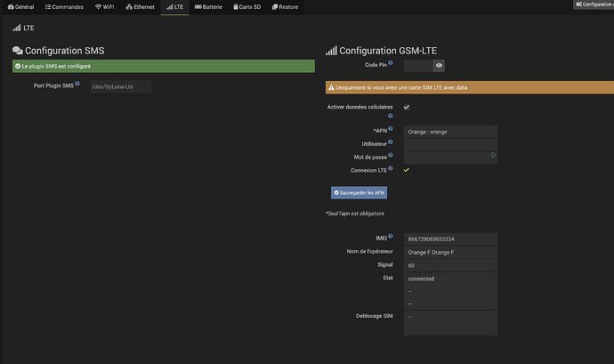This screenshot has height=364, width=614.
Task: Click help icon next to Port Plugin SMS
Action: pyautogui.click(x=77, y=84)
